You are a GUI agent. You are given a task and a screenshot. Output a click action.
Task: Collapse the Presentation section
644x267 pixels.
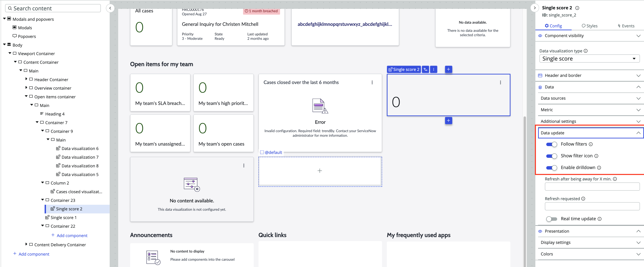point(589,231)
